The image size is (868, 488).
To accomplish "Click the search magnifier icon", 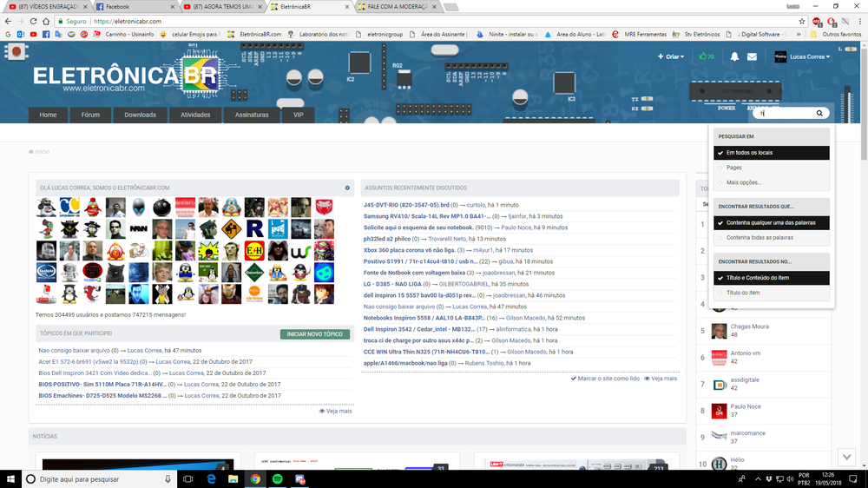I will coord(819,114).
